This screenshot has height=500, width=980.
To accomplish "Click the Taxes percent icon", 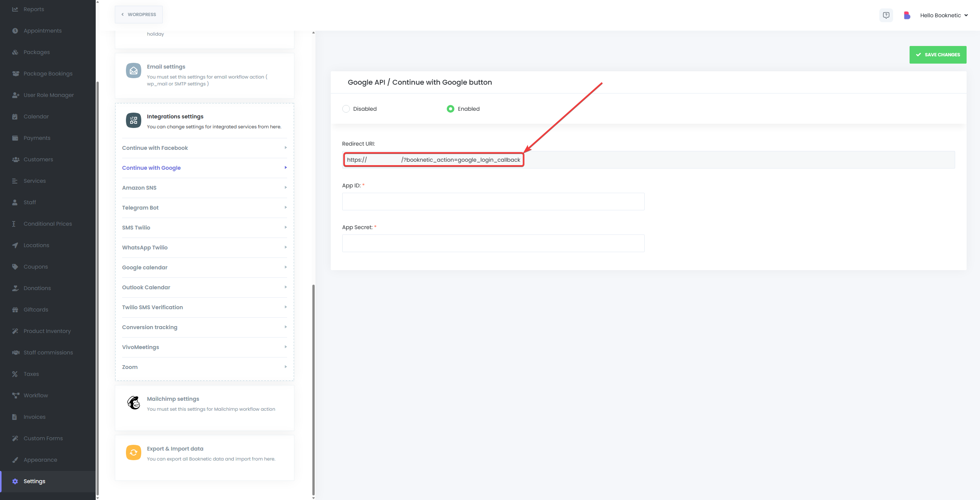I will tap(15, 374).
